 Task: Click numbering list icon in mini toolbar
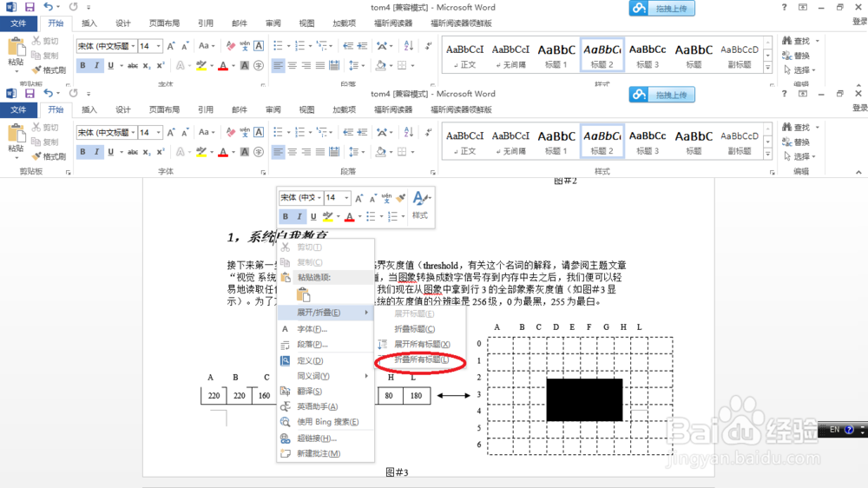(392, 216)
